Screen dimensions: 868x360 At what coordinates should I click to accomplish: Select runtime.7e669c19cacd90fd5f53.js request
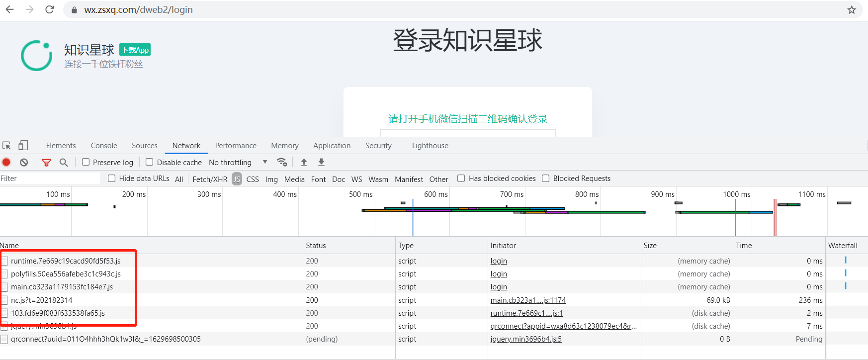pyautogui.click(x=66, y=261)
